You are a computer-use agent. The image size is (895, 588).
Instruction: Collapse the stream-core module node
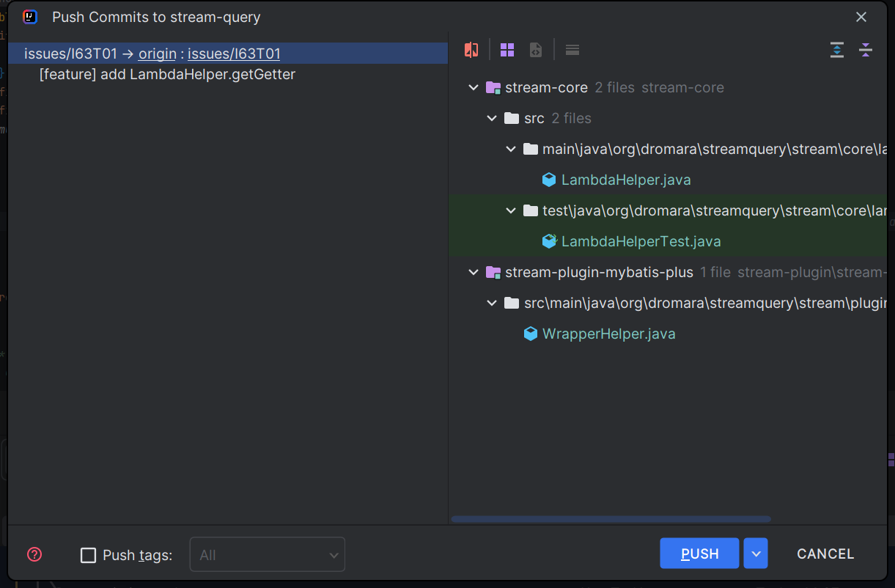(474, 88)
